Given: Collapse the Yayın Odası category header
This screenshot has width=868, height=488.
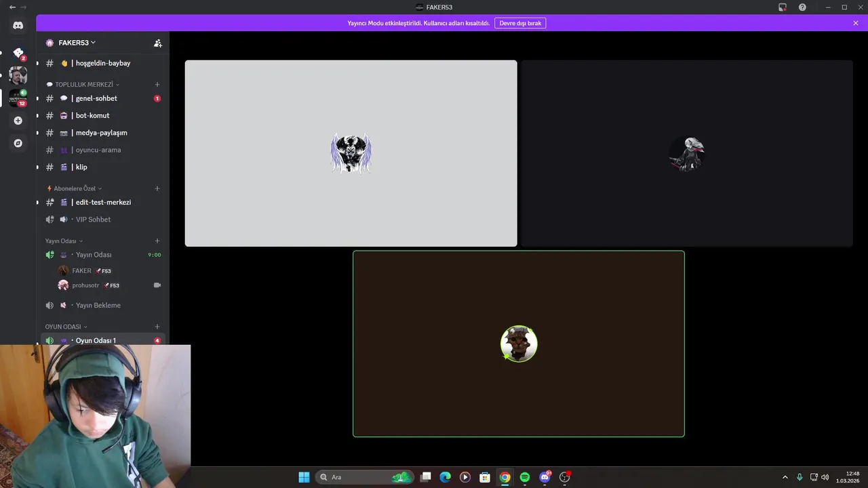Looking at the screenshot, I should [64, 241].
